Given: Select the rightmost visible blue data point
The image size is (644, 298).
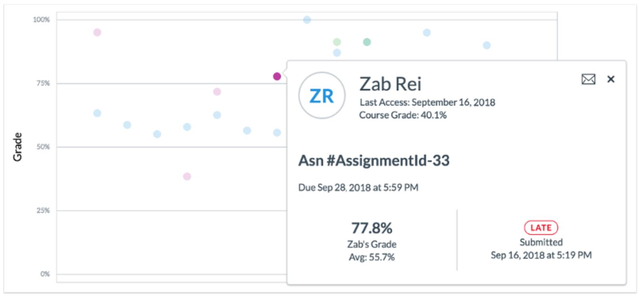Looking at the screenshot, I should pyautogui.click(x=487, y=45).
